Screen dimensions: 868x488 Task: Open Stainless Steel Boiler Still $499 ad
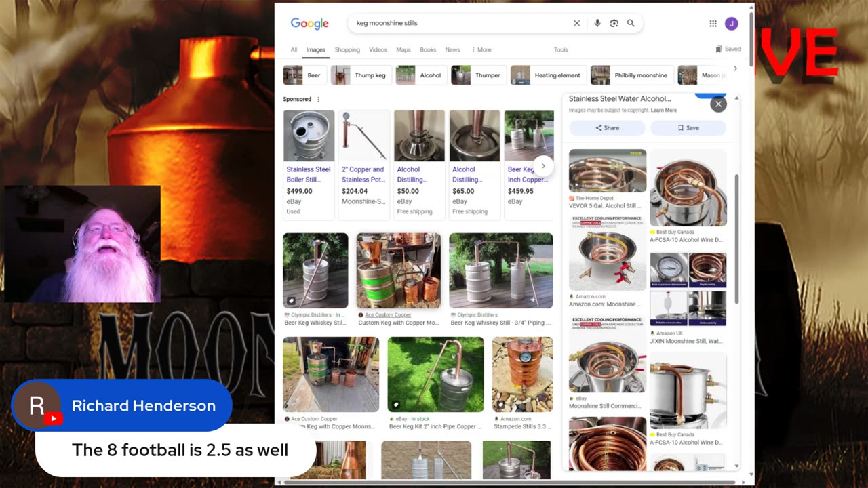click(309, 165)
